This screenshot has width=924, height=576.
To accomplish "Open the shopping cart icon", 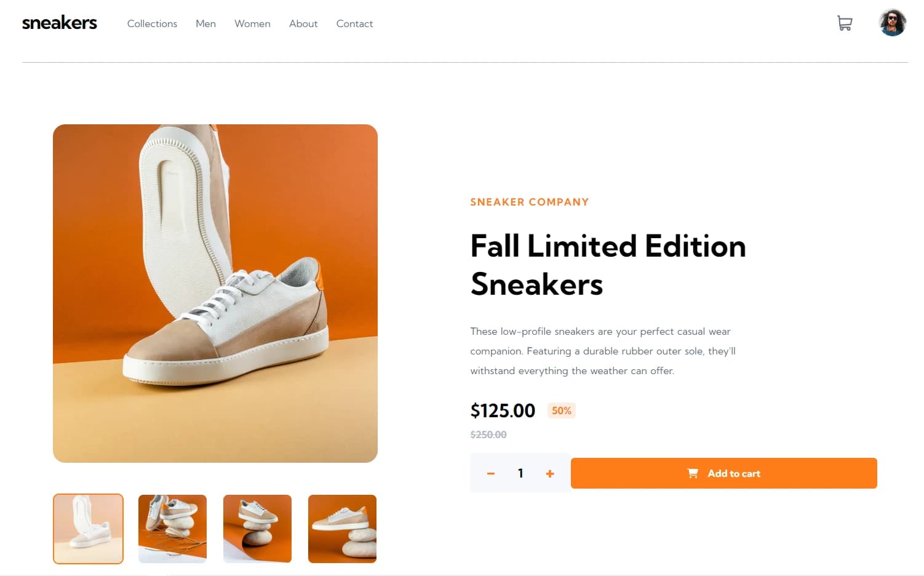I will pyautogui.click(x=845, y=23).
